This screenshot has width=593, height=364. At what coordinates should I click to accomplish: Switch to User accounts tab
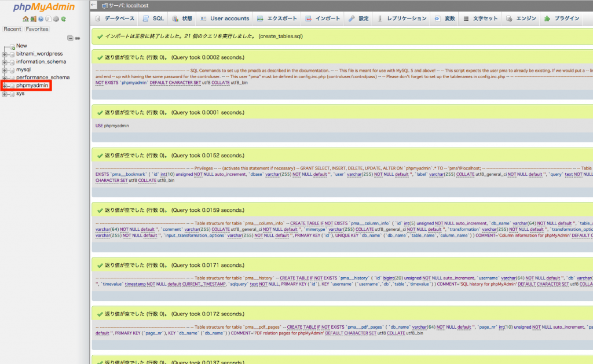225,19
